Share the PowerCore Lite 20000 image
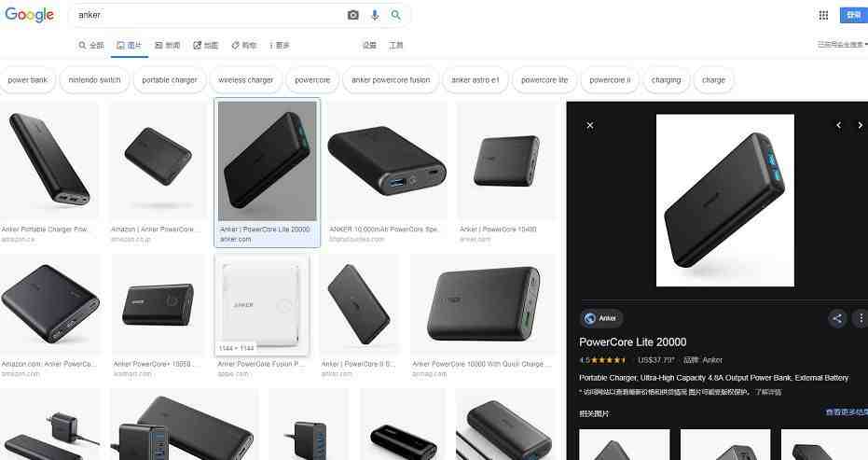 837,318
